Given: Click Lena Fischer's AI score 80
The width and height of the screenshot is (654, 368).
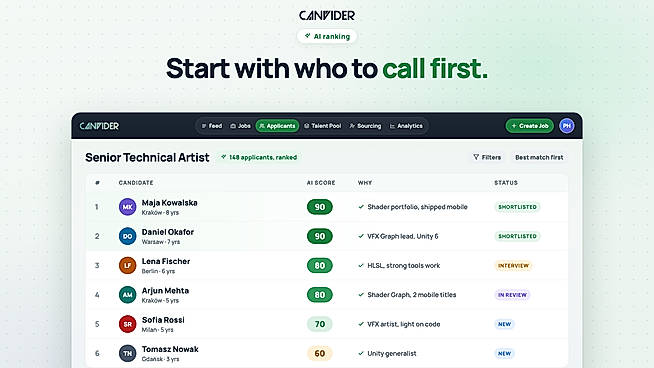Looking at the screenshot, I should pos(319,265).
